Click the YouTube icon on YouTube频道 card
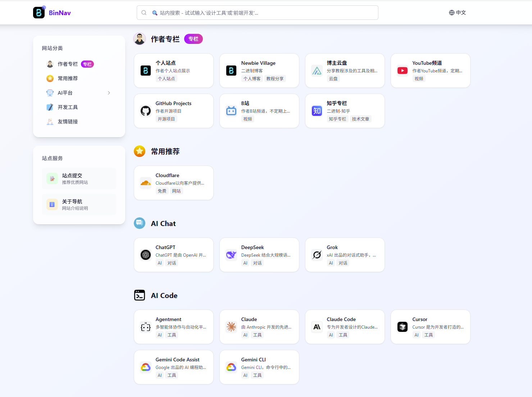 (402, 71)
